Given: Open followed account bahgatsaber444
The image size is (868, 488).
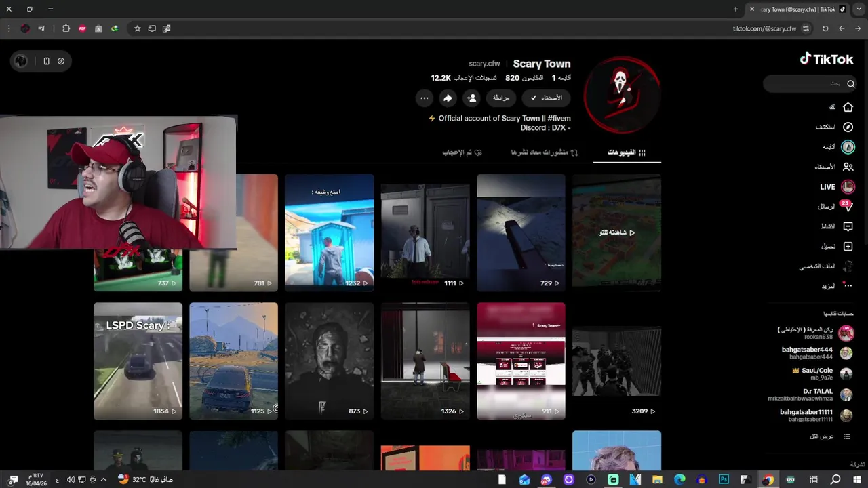Looking at the screenshot, I should tap(816, 353).
